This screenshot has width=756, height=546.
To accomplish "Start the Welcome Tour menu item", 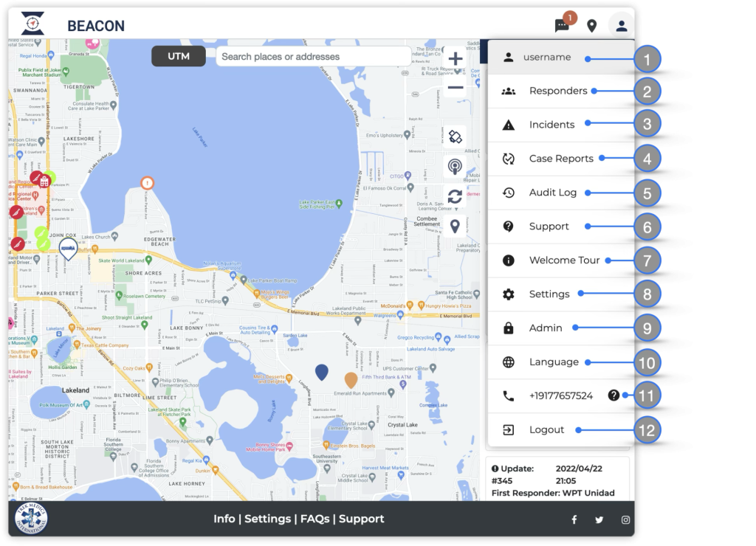I will click(x=561, y=260).
